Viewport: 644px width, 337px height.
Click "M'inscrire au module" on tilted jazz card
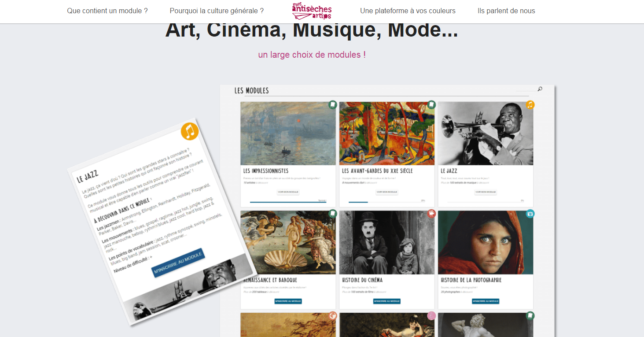click(x=178, y=263)
